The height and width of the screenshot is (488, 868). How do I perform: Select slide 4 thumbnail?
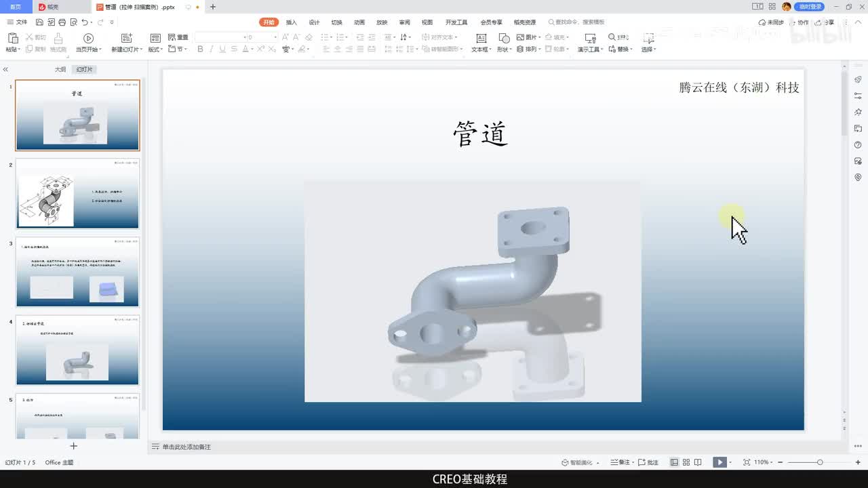(77, 350)
